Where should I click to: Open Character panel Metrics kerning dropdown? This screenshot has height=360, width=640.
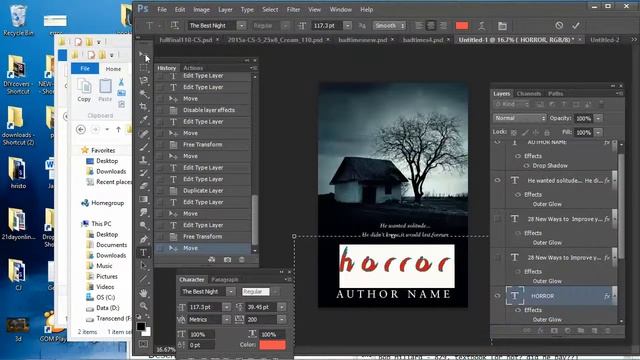click(x=227, y=320)
